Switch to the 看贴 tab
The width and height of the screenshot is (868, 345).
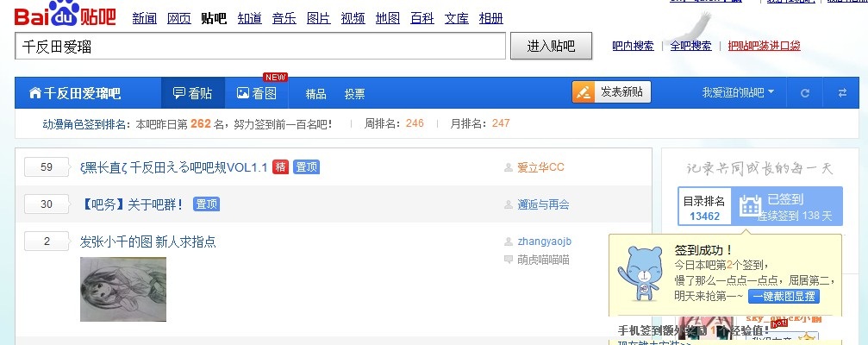click(192, 93)
